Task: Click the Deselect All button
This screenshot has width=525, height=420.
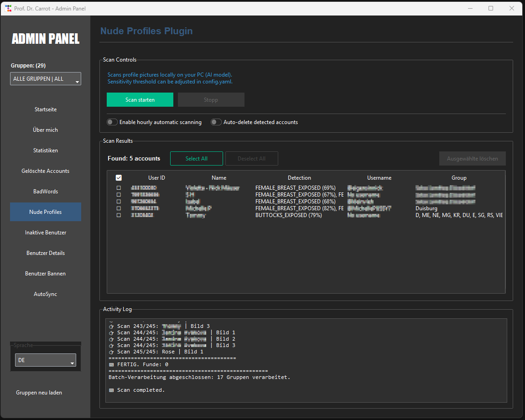Action: (251, 159)
